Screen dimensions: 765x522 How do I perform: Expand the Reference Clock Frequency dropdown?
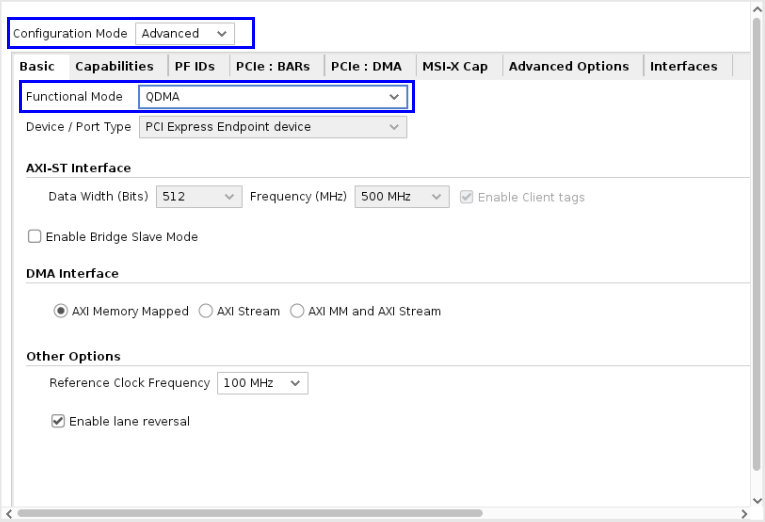[x=262, y=383]
